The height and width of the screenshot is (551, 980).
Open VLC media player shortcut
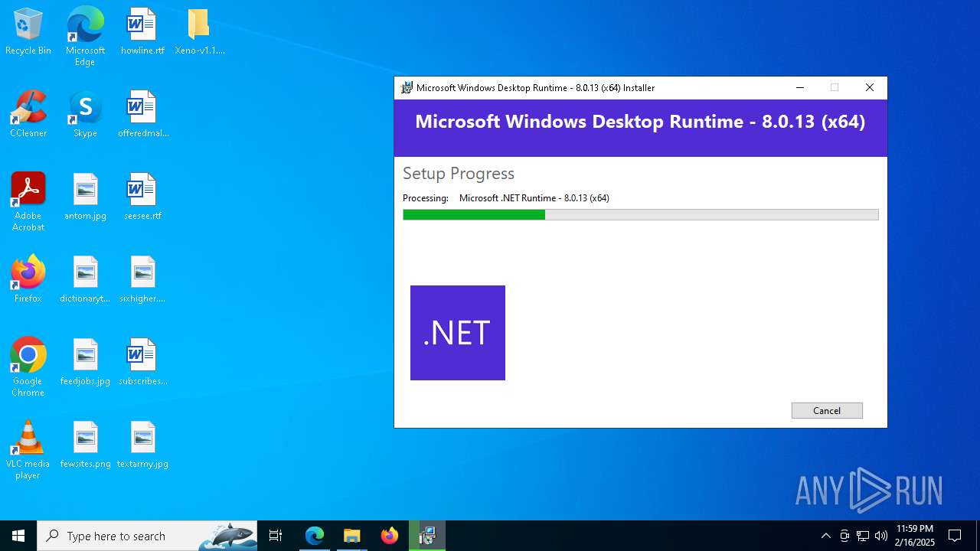pyautogui.click(x=28, y=450)
